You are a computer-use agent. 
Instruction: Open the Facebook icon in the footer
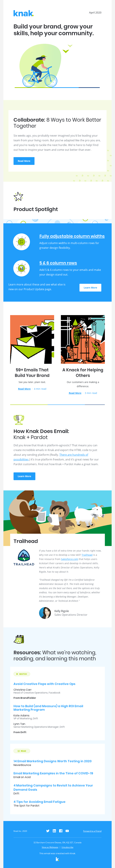[61, 831]
